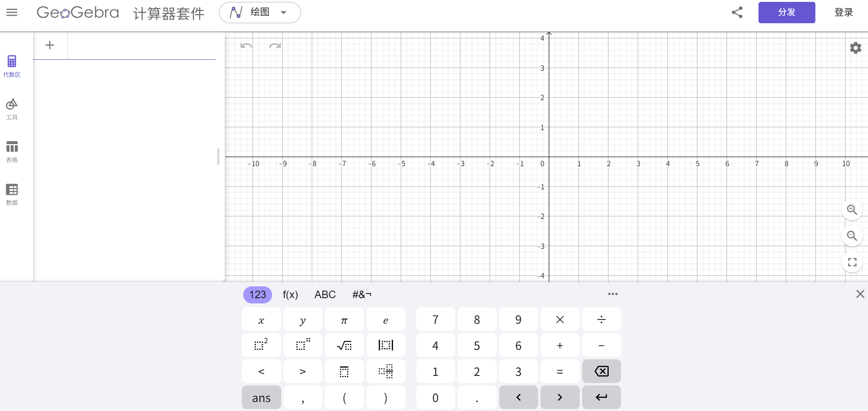
Task: Tap the x variable key
Action: 261,320
